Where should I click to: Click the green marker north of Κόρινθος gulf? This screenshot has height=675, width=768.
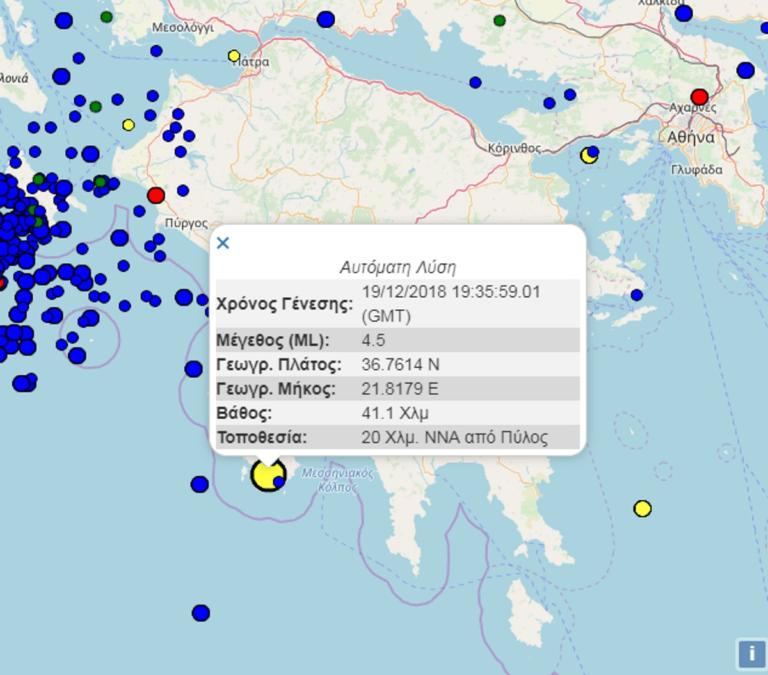pos(499,20)
